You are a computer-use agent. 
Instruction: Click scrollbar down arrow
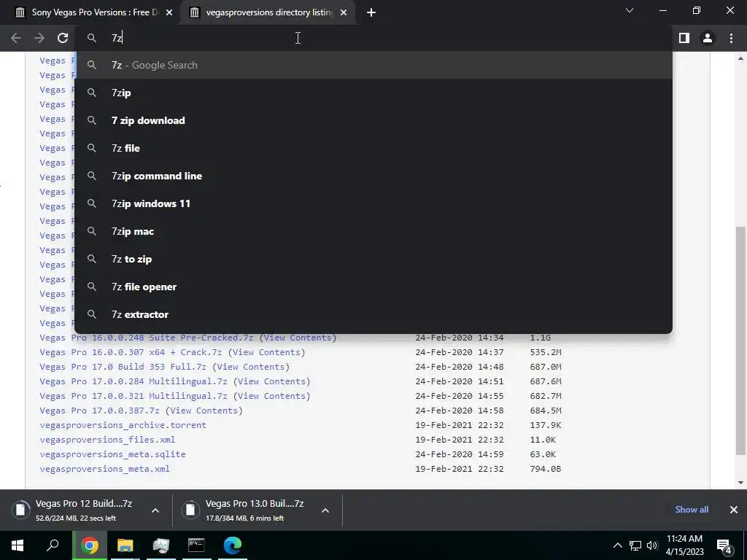pos(740,483)
